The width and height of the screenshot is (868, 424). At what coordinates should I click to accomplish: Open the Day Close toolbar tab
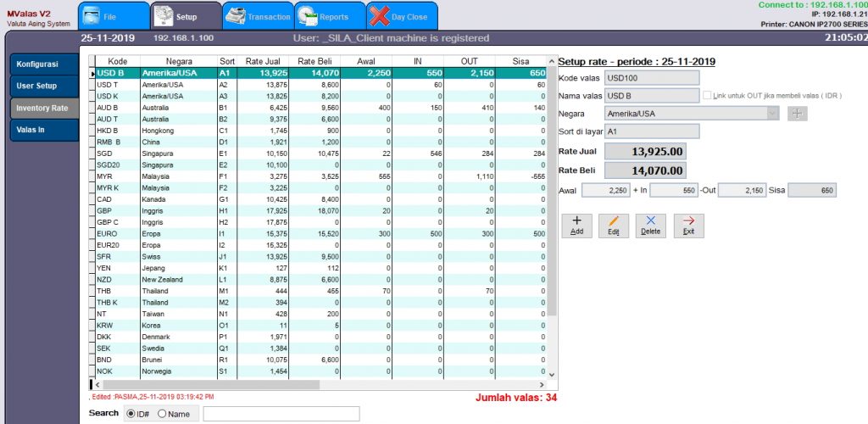(402, 15)
